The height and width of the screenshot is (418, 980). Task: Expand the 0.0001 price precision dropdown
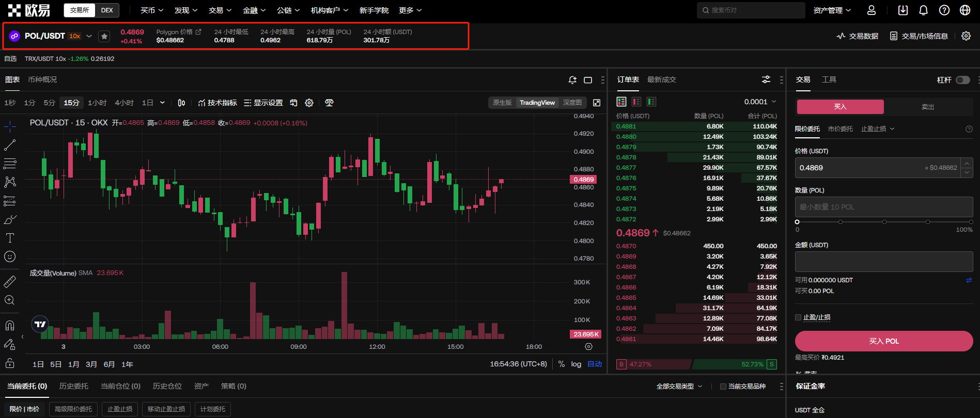pos(760,102)
